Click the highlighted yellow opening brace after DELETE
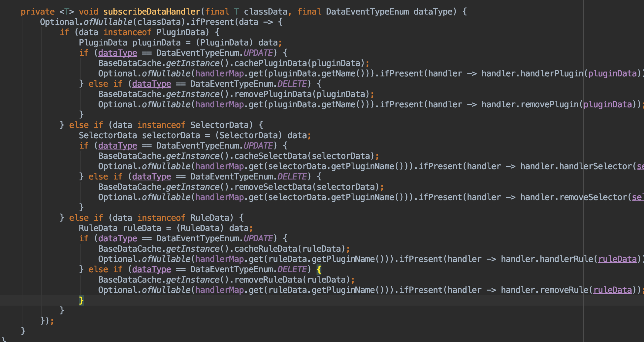644x342 pixels. coord(319,270)
